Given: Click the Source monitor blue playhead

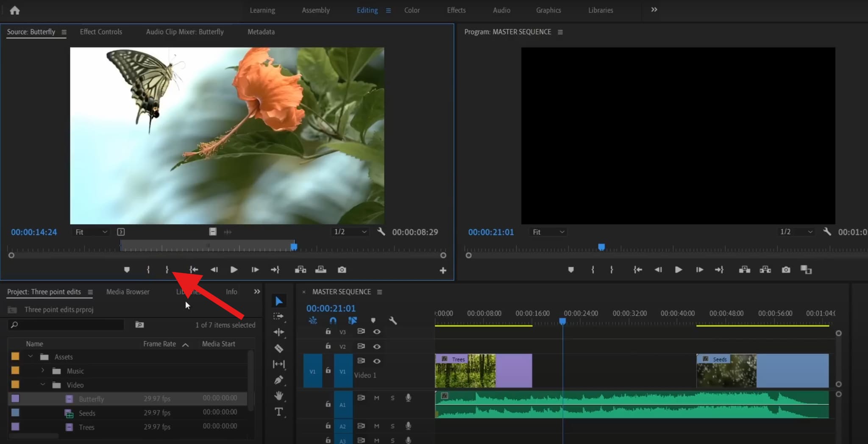Looking at the screenshot, I should click(294, 247).
